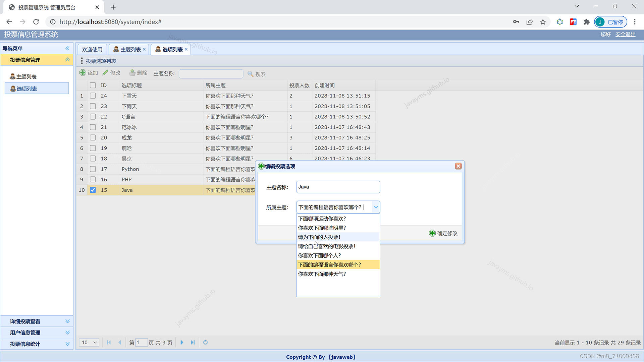Select 你喜欢下面哪些明星? from the dropdown list

tap(338, 228)
